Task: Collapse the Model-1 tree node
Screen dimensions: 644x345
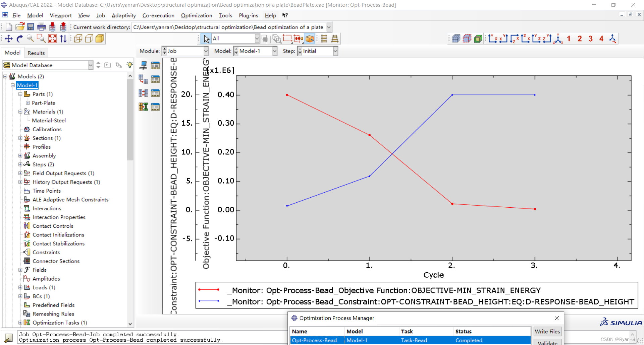Action: pyautogui.click(x=13, y=85)
